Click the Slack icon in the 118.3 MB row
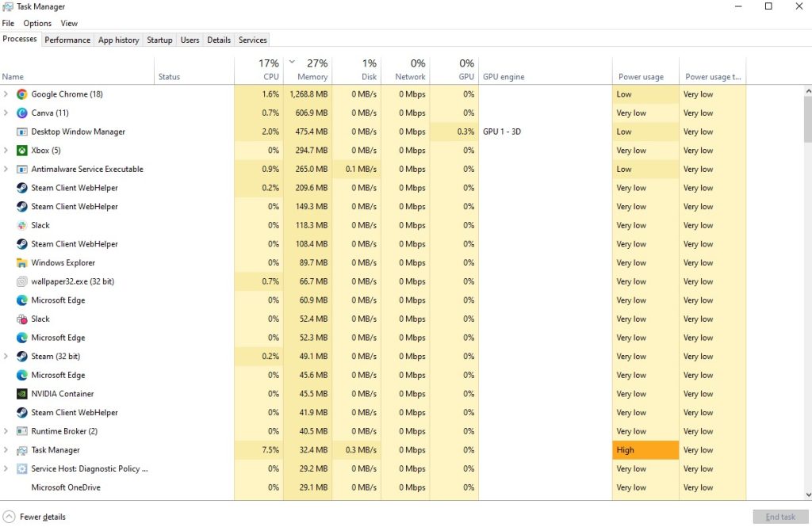The width and height of the screenshot is (812, 531). point(21,225)
